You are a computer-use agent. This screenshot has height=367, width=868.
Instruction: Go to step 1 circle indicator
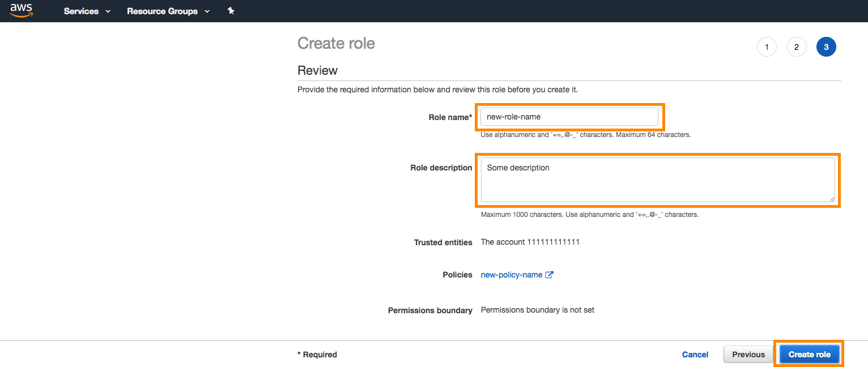(767, 47)
